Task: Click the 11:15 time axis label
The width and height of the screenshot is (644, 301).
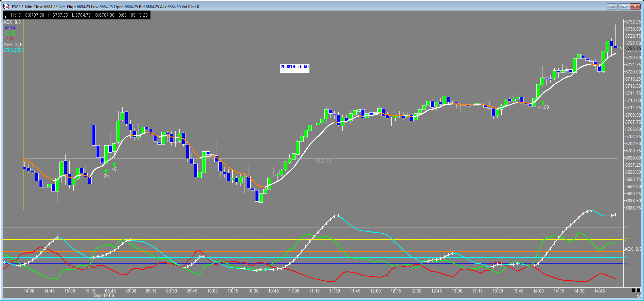Action: click(x=314, y=291)
